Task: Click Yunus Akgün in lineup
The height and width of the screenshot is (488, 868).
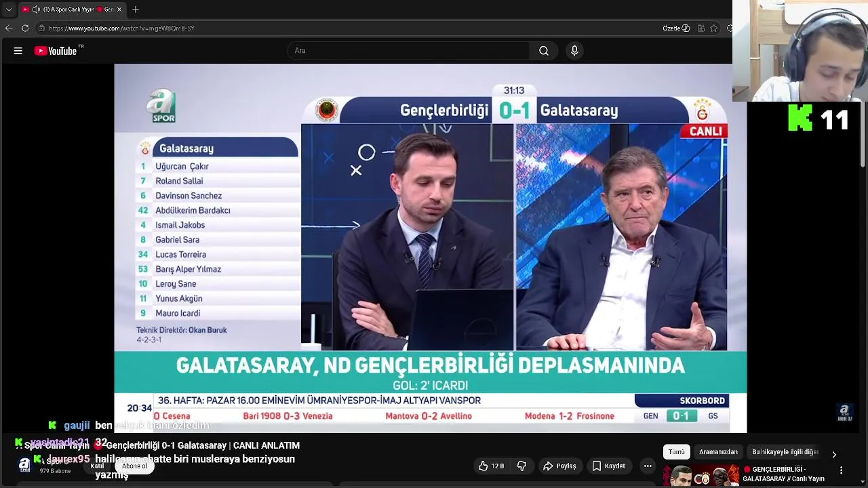Action: (178, 298)
